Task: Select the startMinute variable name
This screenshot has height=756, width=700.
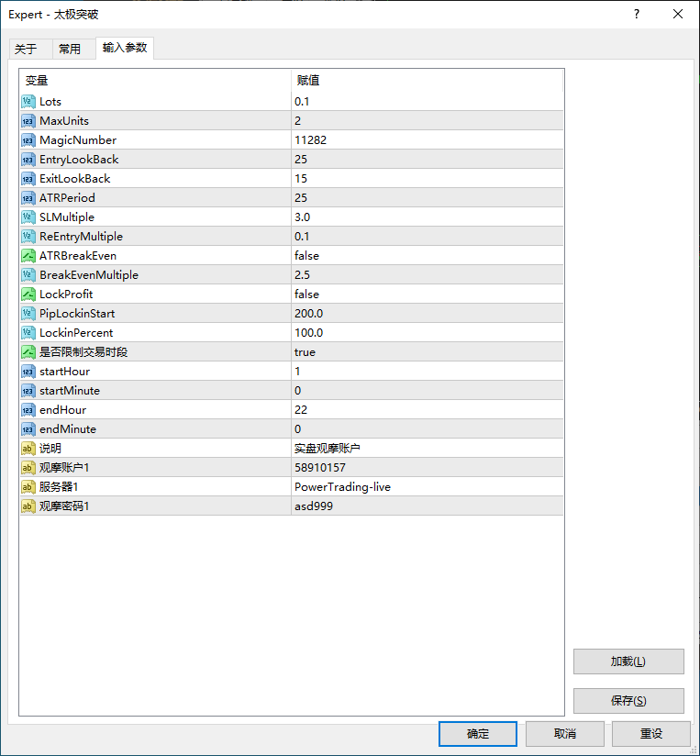Action: pos(70,391)
